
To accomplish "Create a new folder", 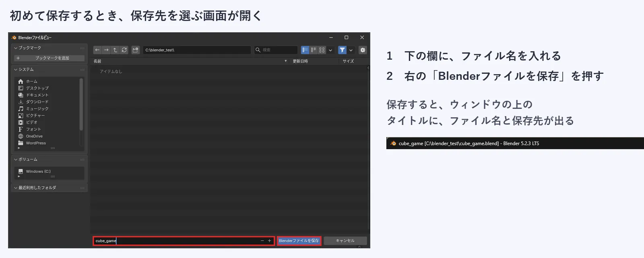I will [136, 50].
